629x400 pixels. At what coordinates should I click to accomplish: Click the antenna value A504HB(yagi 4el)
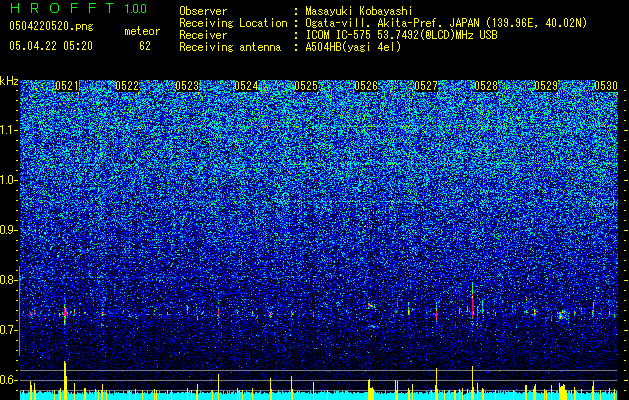pyautogui.click(x=353, y=47)
